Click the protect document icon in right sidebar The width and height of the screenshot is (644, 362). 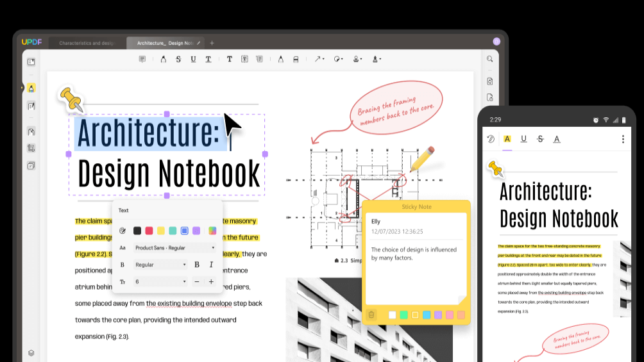click(x=489, y=97)
